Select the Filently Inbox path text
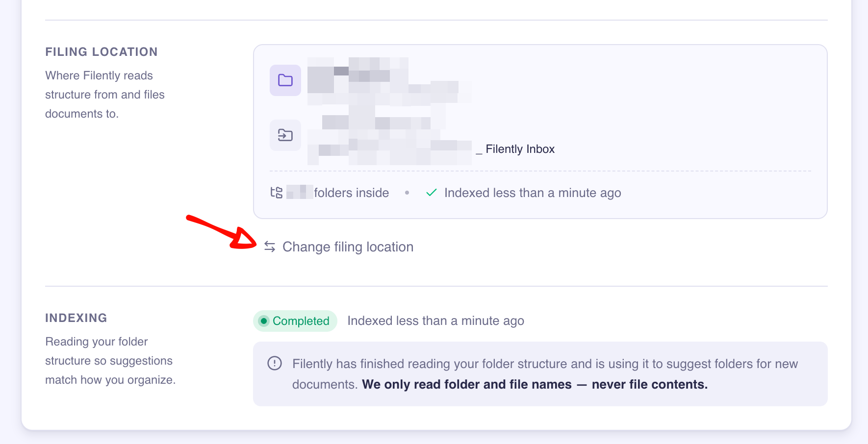Screen dimensions: 868x444 click(515, 149)
